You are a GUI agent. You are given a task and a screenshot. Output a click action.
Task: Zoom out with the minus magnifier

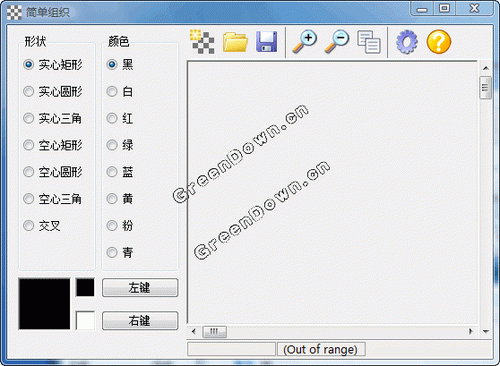[337, 42]
